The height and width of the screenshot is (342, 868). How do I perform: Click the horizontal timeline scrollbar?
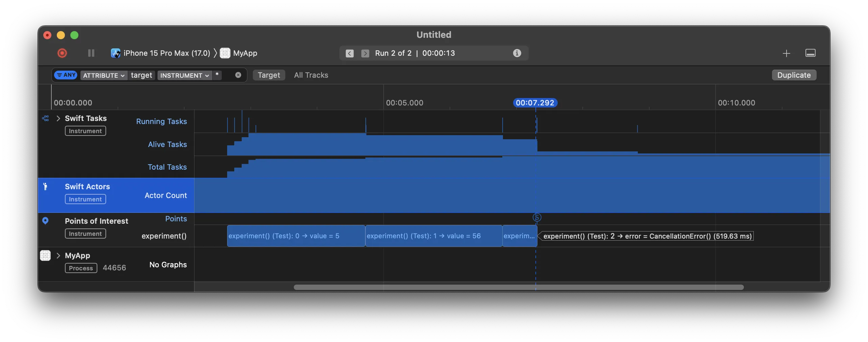(519, 287)
